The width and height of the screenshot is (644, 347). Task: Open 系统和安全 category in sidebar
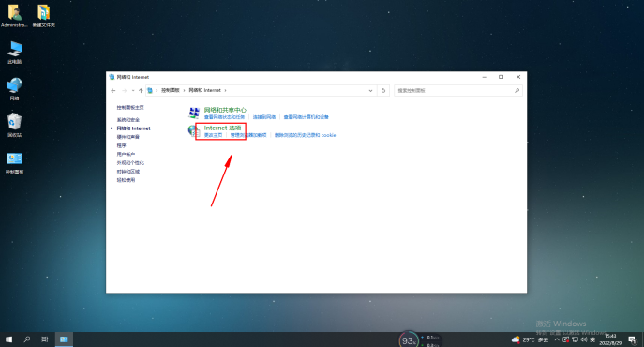(x=128, y=120)
